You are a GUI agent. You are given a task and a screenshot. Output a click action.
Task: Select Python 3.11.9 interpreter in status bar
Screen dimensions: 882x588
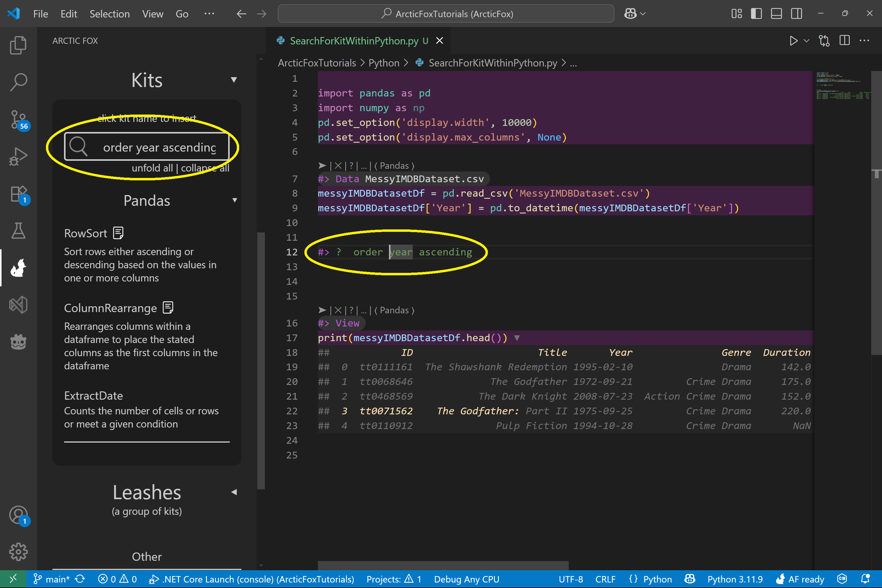click(x=735, y=579)
